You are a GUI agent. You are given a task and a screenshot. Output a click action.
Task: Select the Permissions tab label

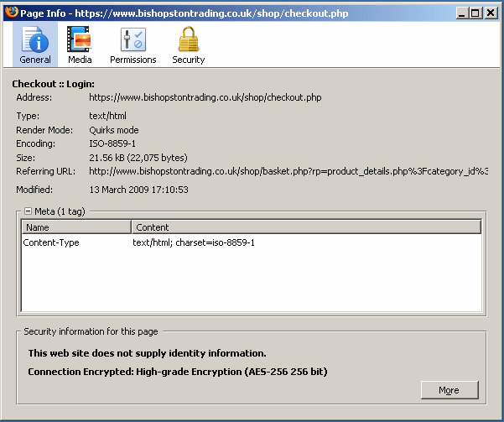(x=133, y=60)
